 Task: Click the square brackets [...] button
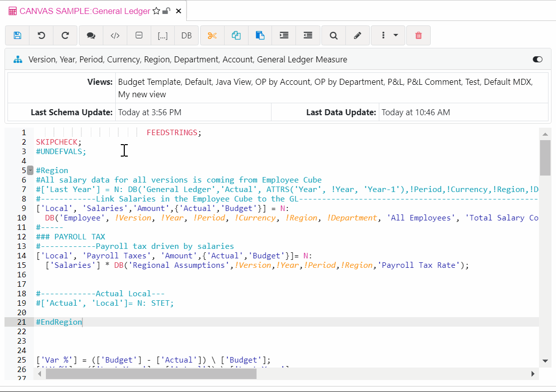[163, 35]
